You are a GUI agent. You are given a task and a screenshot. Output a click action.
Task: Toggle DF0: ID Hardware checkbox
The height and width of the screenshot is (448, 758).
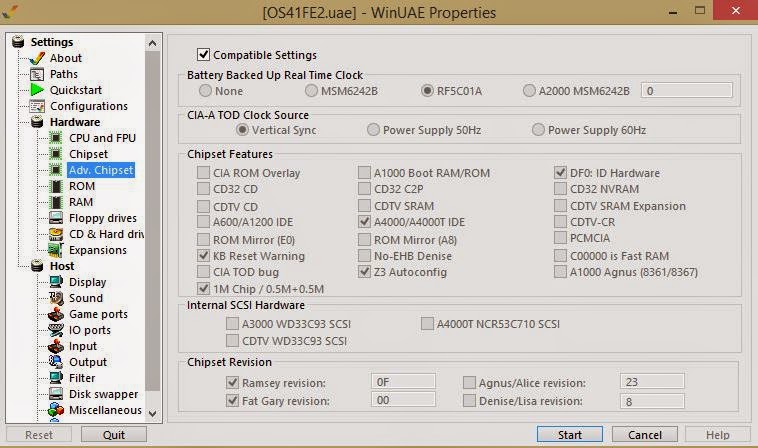coord(560,173)
